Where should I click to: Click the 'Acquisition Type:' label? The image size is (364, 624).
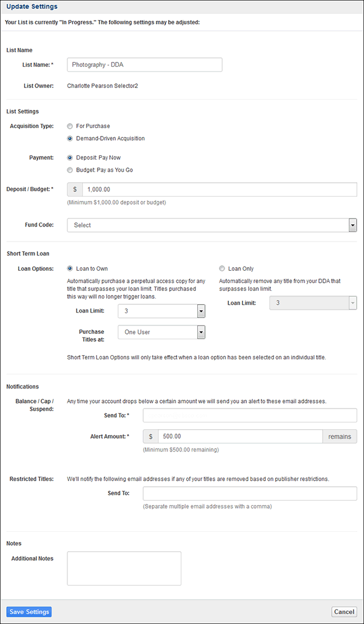point(32,126)
